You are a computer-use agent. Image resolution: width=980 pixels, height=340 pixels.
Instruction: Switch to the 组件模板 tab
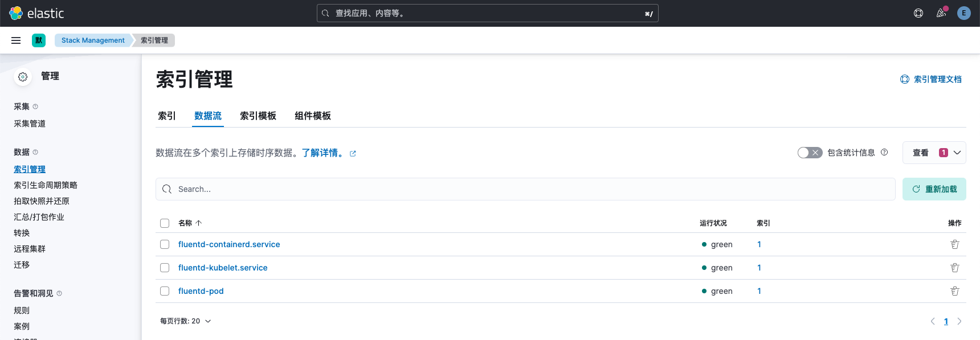tap(313, 116)
